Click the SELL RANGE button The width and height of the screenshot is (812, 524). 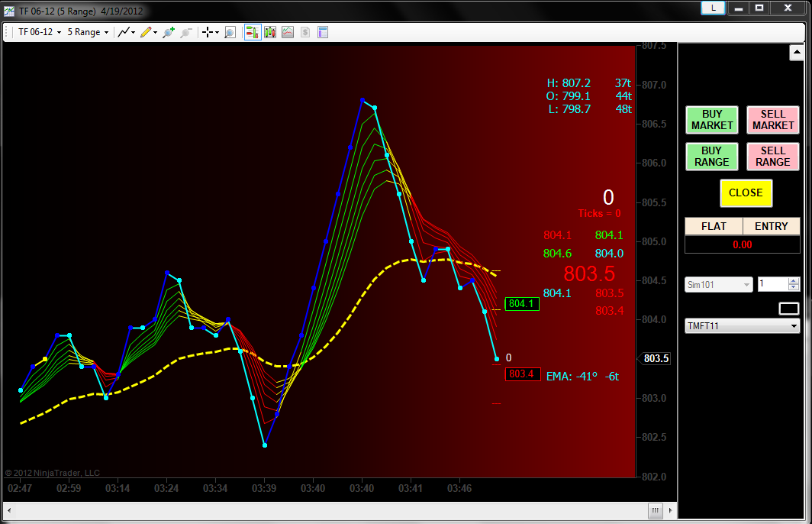point(772,157)
